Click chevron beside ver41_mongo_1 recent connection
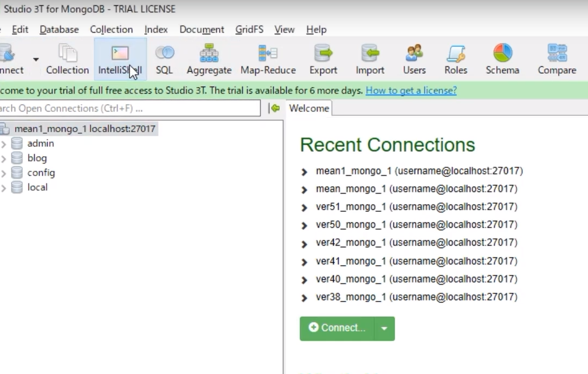The height and width of the screenshot is (374, 588). tap(304, 262)
